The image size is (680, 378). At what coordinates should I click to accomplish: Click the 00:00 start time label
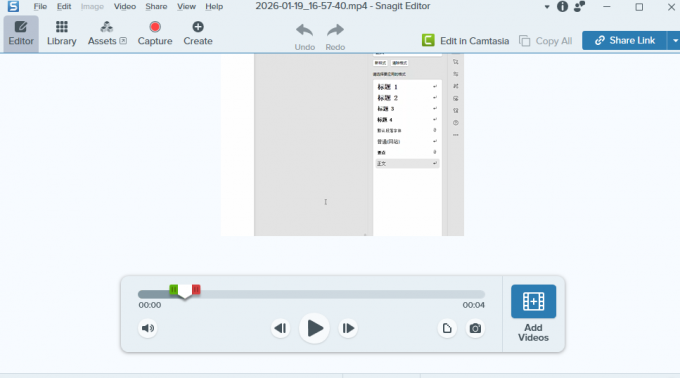[150, 305]
